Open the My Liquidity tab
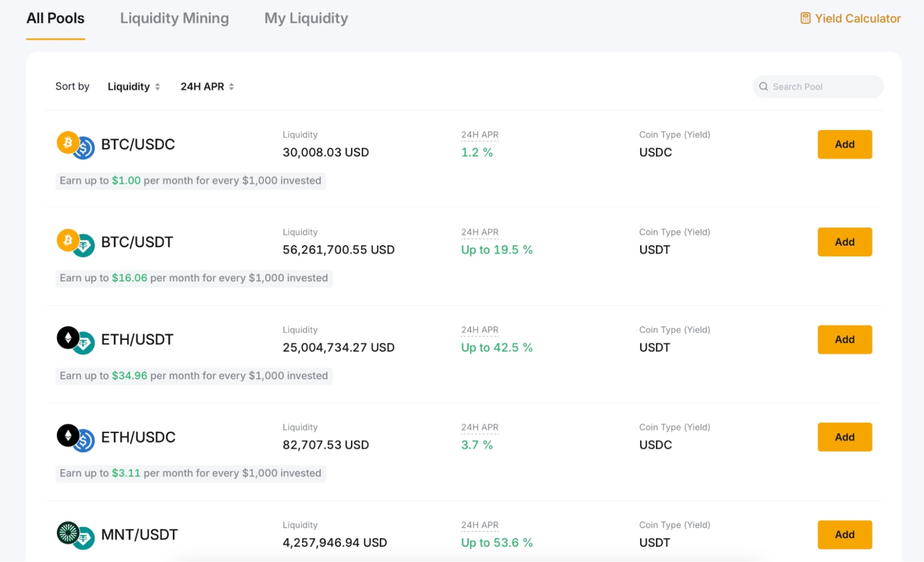 tap(306, 18)
